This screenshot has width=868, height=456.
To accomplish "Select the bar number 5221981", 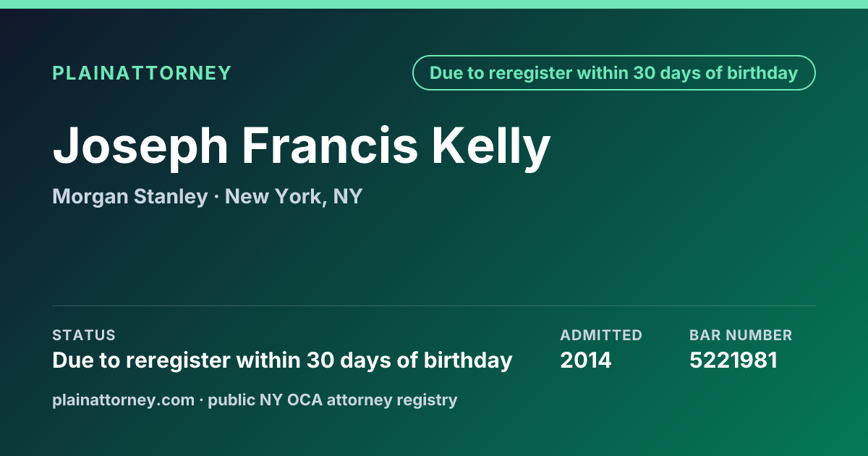I will click(x=733, y=360).
